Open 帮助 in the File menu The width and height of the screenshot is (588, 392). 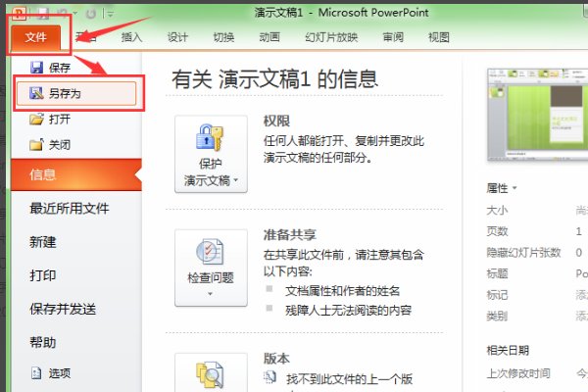tap(43, 342)
